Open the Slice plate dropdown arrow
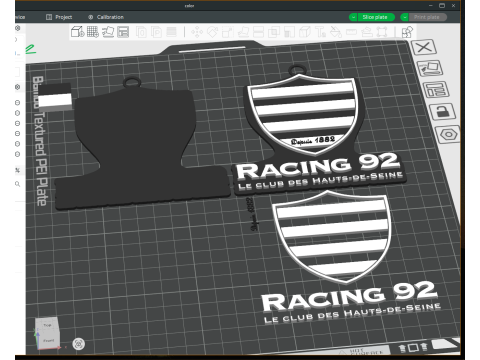The height and width of the screenshot is (360, 480). tap(353, 17)
